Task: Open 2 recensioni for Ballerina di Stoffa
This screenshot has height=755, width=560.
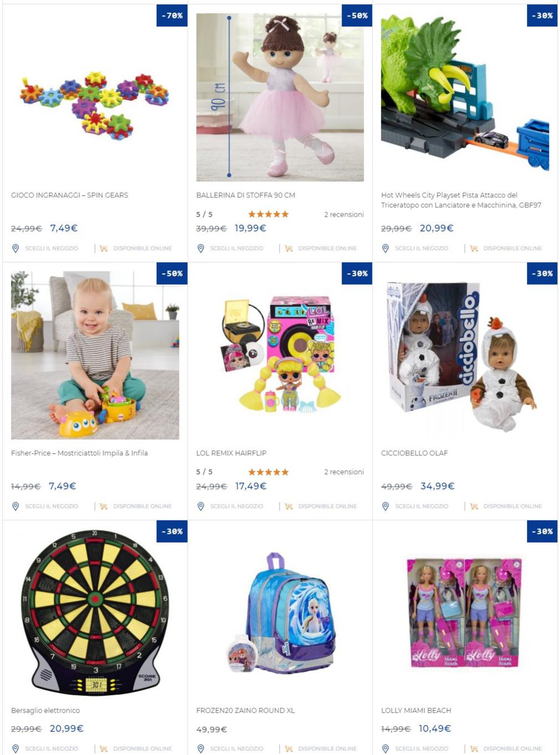Action: click(344, 214)
